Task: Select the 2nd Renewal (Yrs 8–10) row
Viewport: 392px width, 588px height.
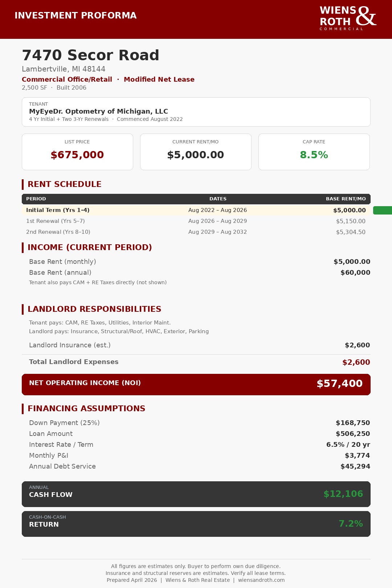Action: point(196,232)
